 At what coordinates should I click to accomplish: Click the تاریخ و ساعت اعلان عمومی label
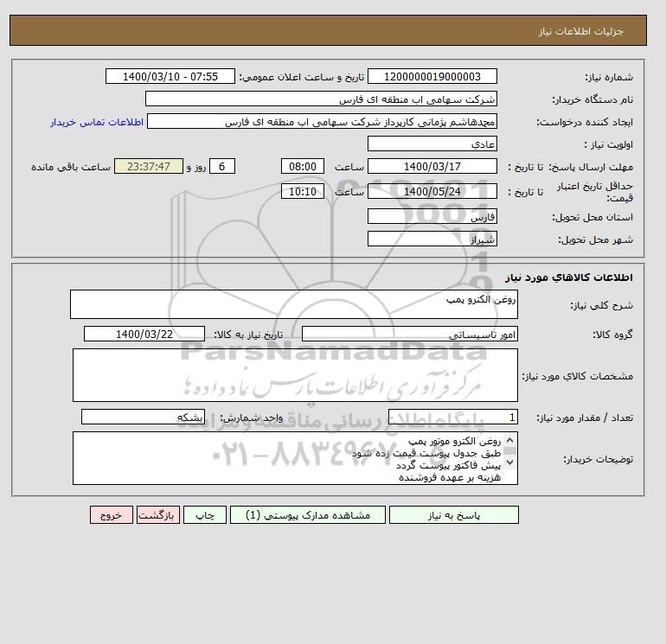click(x=302, y=77)
